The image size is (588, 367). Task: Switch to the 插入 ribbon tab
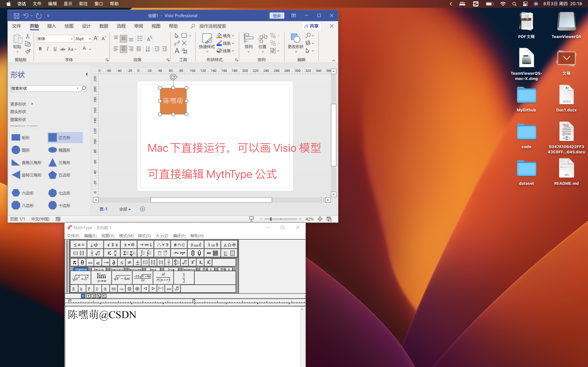[52, 26]
